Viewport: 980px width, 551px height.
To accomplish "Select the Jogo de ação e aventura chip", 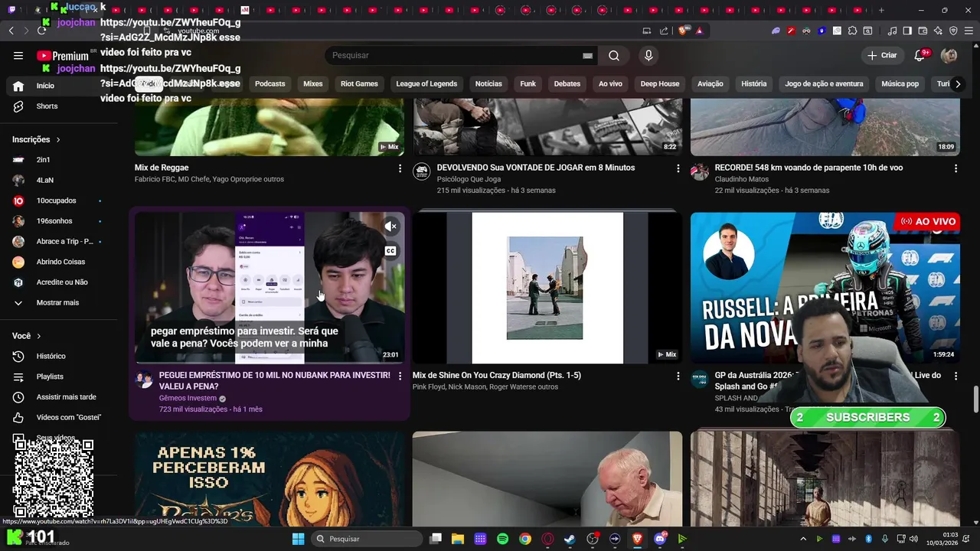I will tap(824, 84).
